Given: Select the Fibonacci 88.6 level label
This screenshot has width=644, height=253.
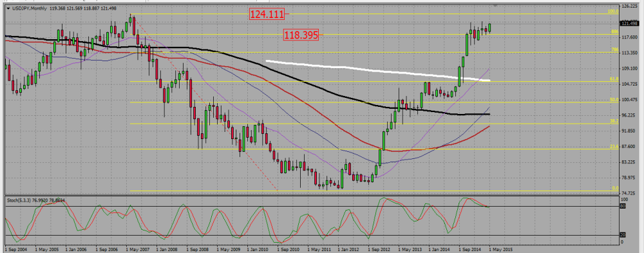Looking at the screenshot, I should 615,32.
